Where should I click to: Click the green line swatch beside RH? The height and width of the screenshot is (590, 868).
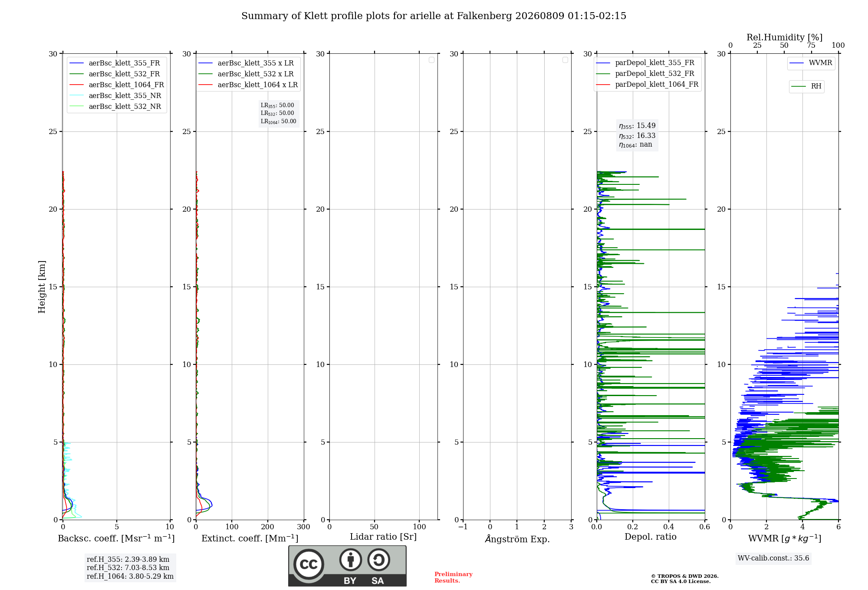click(799, 87)
